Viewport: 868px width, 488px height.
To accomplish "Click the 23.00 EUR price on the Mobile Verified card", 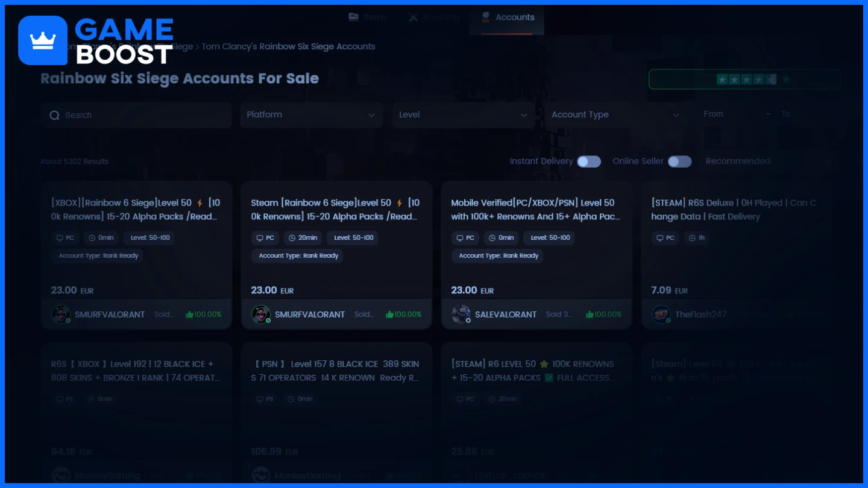I will pos(473,290).
